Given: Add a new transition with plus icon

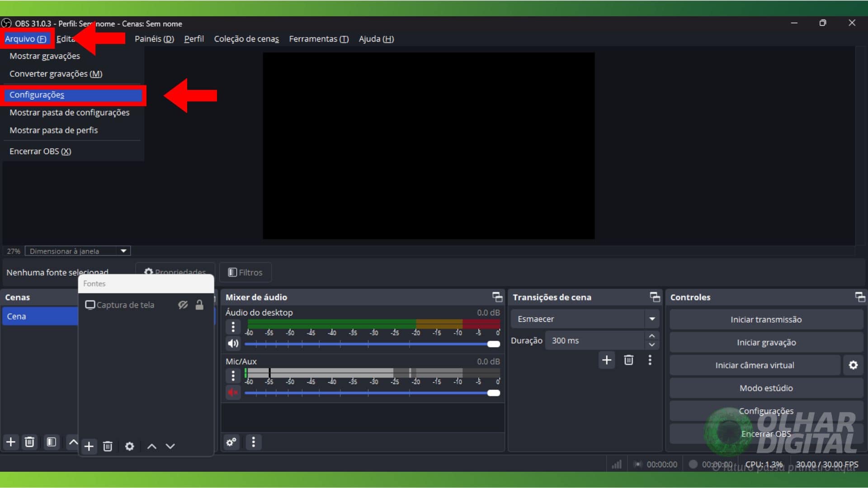Looking at the screenshot, I should 607,360.
